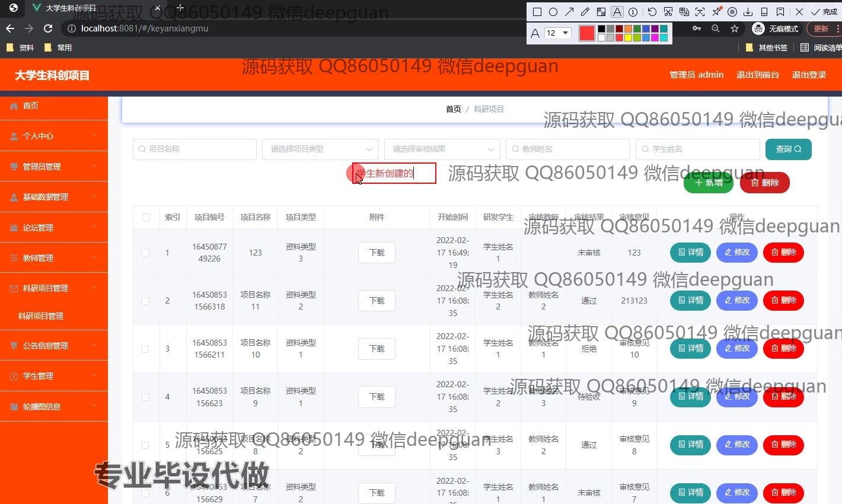The width and height of the screenshot is (842, 504).
Task: Pin the screenshot to the screen
Action: (716, 12)
